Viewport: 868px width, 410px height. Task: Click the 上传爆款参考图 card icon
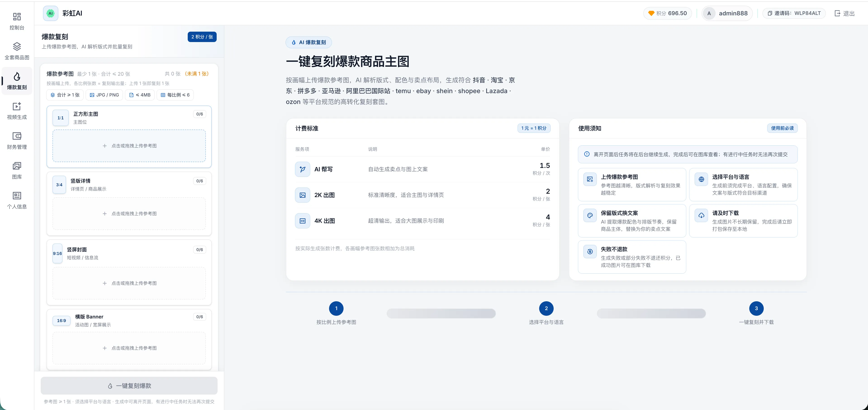pos(590,179)
